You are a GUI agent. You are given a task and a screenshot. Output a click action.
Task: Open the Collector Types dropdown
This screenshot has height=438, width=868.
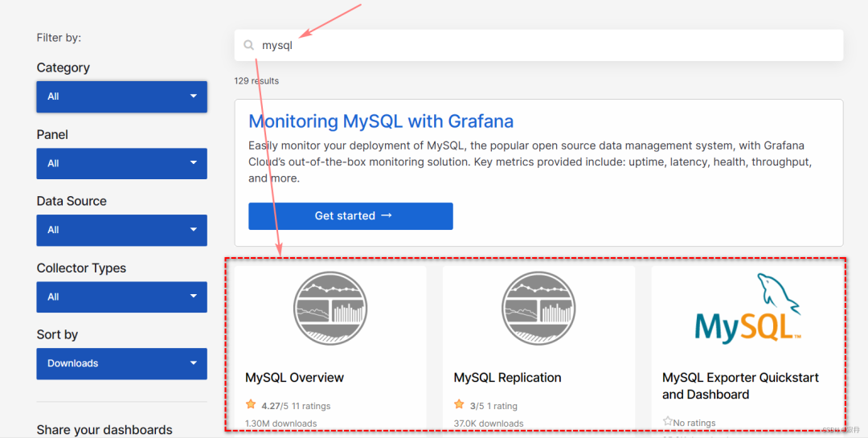pos(122,297)
